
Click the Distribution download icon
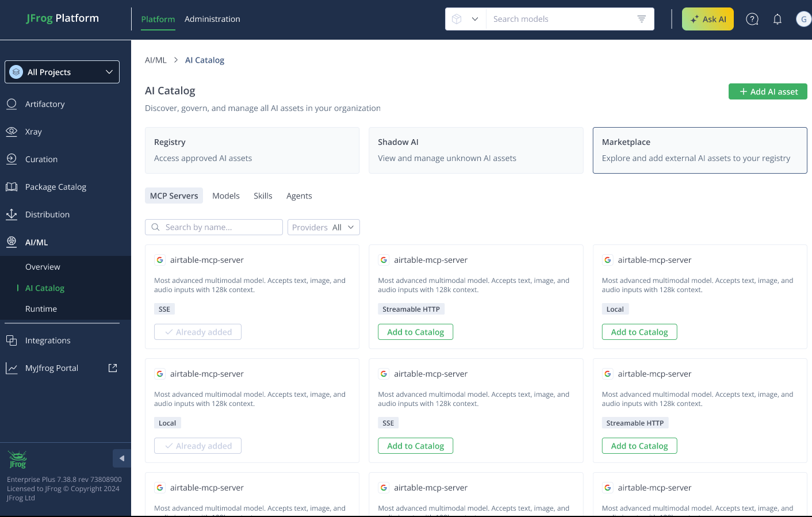12,215
